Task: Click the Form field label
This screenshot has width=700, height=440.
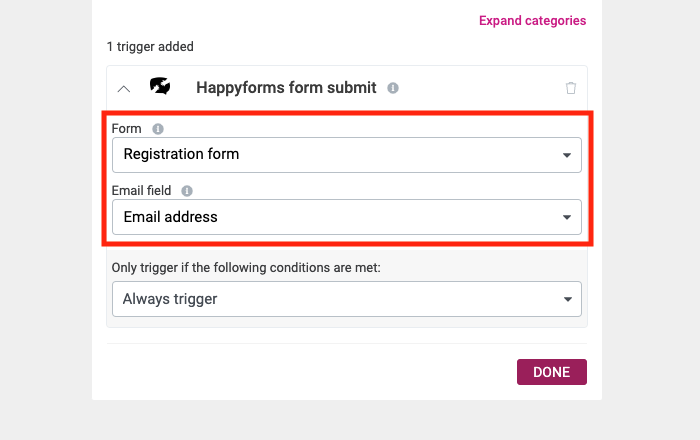Action: pos(126,129)
